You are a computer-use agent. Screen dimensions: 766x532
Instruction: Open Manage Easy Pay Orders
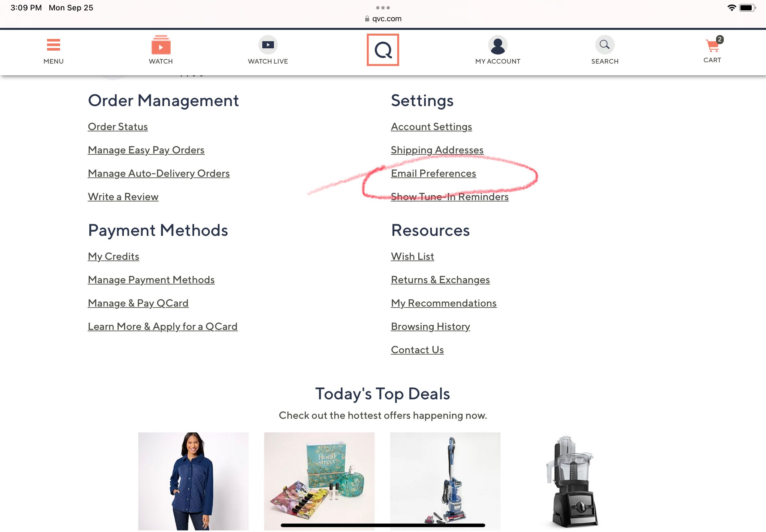(x=146, y=150)
